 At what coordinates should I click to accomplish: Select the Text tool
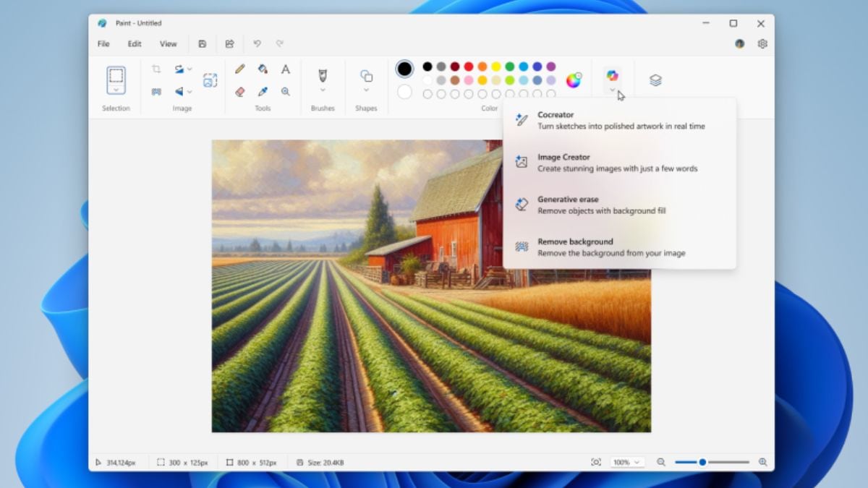pos(286,69)
